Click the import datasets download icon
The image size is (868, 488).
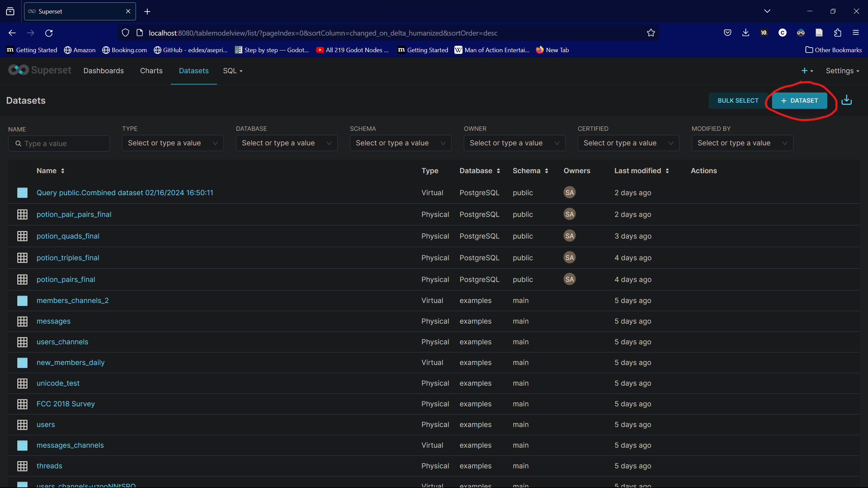click(846, 100)
